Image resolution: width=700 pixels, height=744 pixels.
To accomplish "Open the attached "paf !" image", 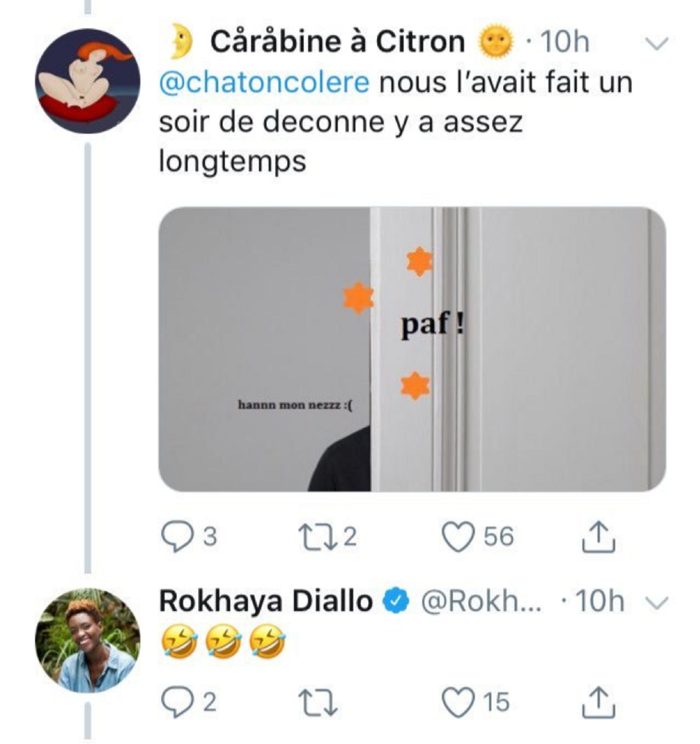I will [x=411, y=349].
